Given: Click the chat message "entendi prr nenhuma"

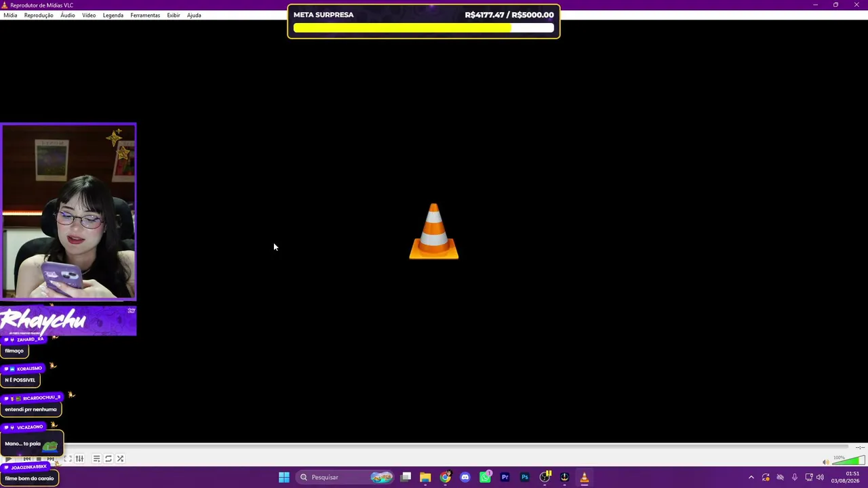Looking at the screenshot, I should pos(31,409).
